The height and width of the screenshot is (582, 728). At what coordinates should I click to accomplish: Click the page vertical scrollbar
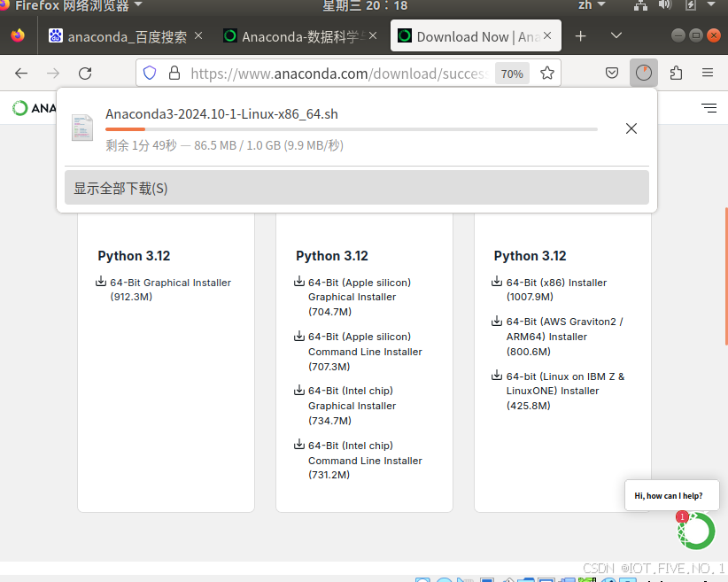[726, 276]
